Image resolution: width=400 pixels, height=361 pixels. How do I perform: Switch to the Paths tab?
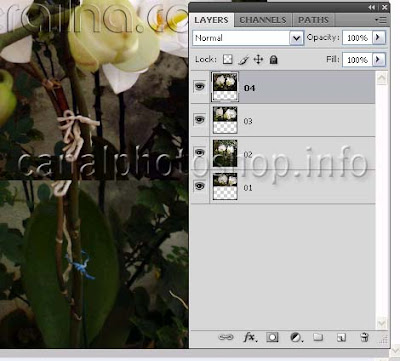click(x=313, y=20)
